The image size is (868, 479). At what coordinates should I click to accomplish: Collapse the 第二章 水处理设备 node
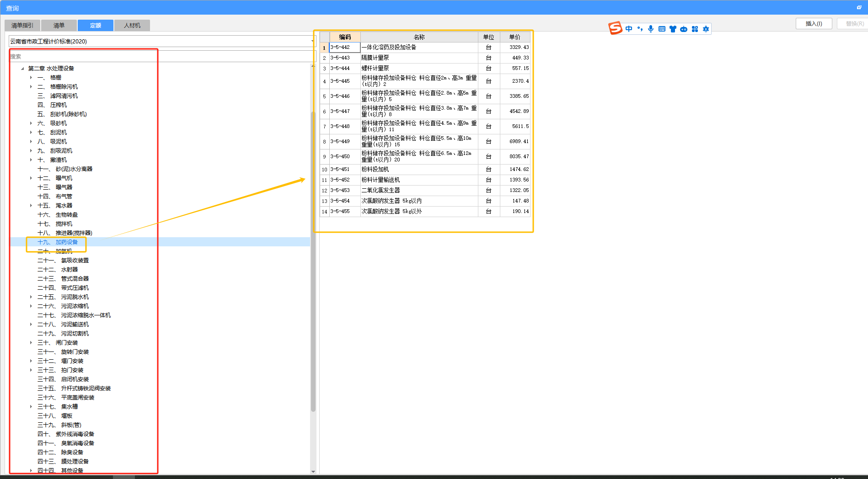pos(22,69)
